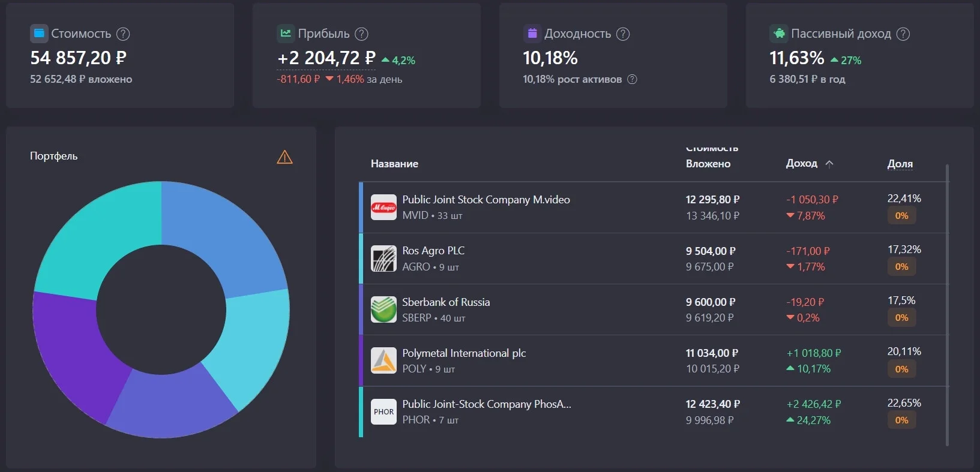This screenshot has width=980, height=472.
Task: Sort the table by Доход column header
Action: [802, 163]
